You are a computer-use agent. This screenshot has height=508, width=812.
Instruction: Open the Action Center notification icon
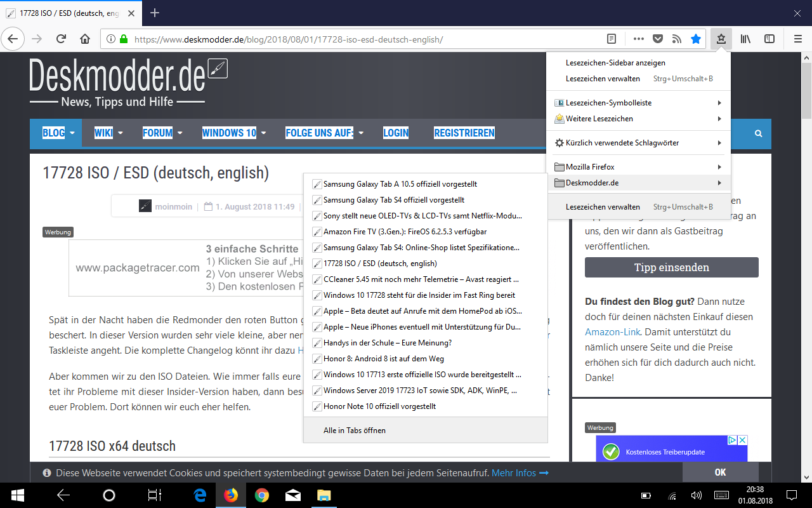coord(792,495)
